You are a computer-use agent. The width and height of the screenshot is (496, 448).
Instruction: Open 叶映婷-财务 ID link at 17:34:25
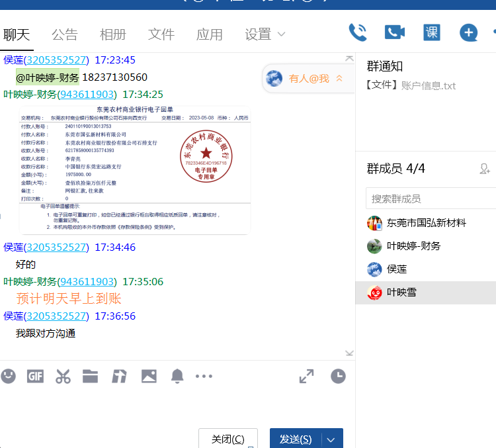coord(87,95)
